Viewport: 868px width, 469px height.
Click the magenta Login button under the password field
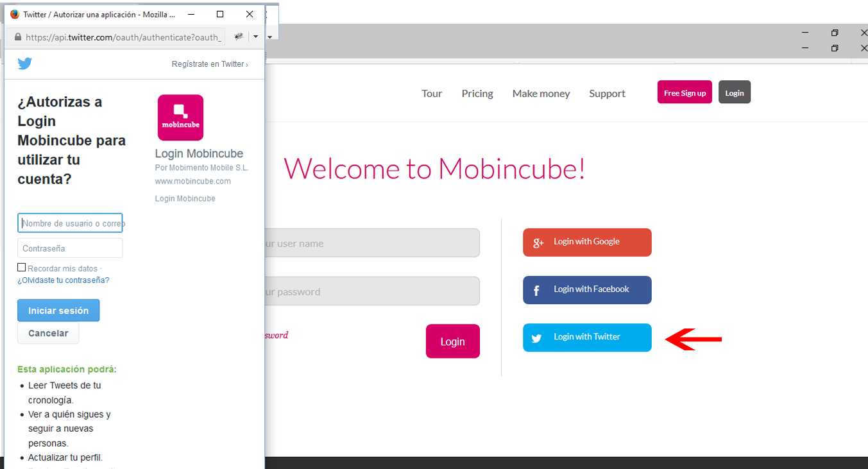point(452,341)
